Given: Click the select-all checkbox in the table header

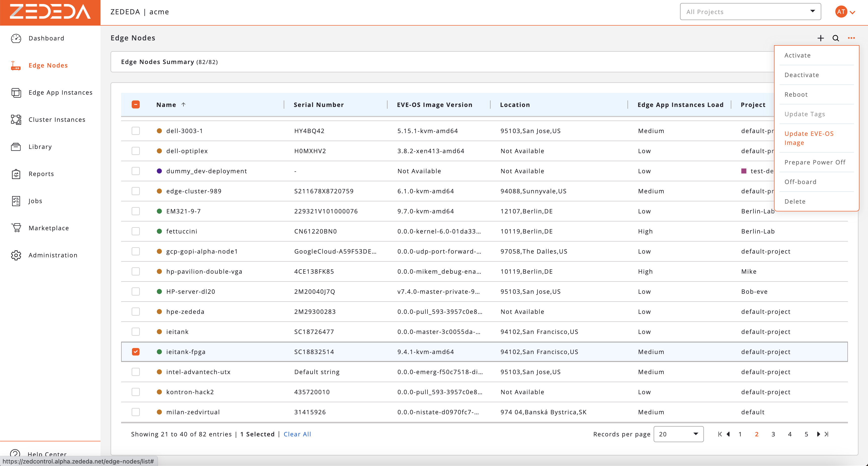Looking at the screenshot, I should click(136, 104).
